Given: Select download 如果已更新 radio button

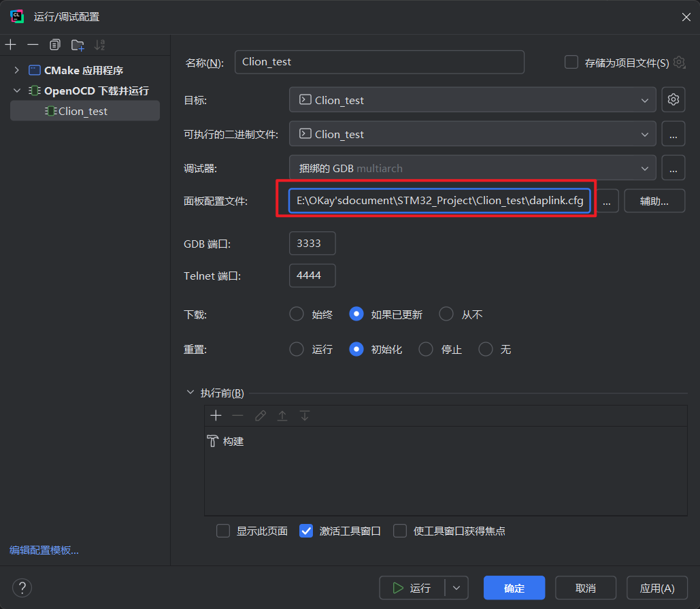Looking at the screenshot, I should 356,314.
